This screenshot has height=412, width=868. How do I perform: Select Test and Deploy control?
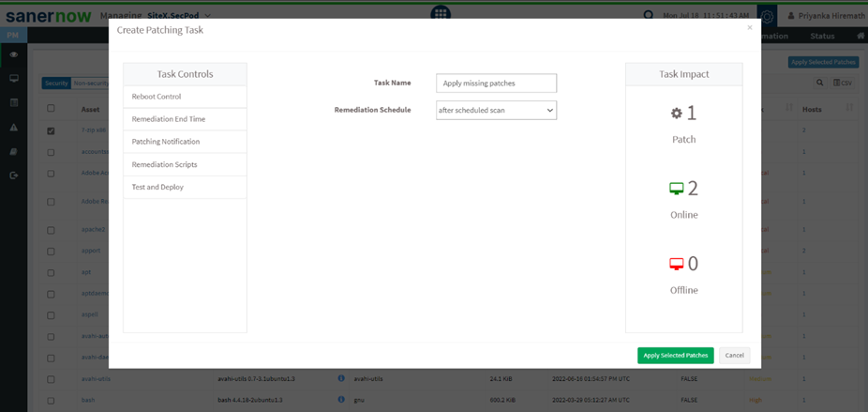(x=185, y=188)
